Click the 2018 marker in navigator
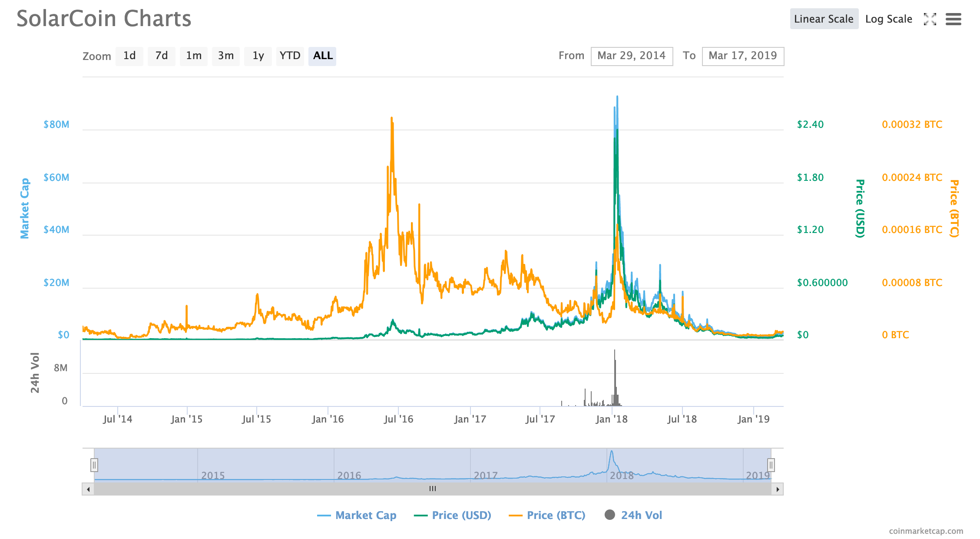The height and width of the screenshot is (539, 980). (x=622, y=476)
